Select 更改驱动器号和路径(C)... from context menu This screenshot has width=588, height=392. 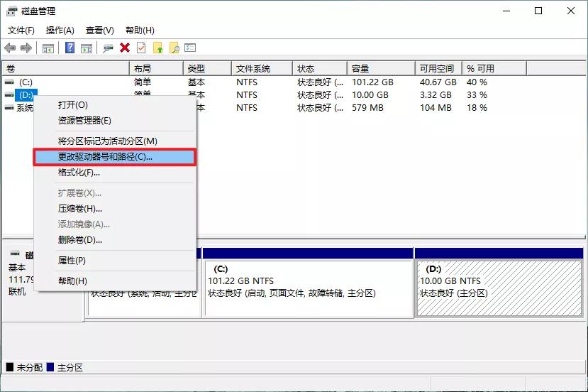click(105, 157)
